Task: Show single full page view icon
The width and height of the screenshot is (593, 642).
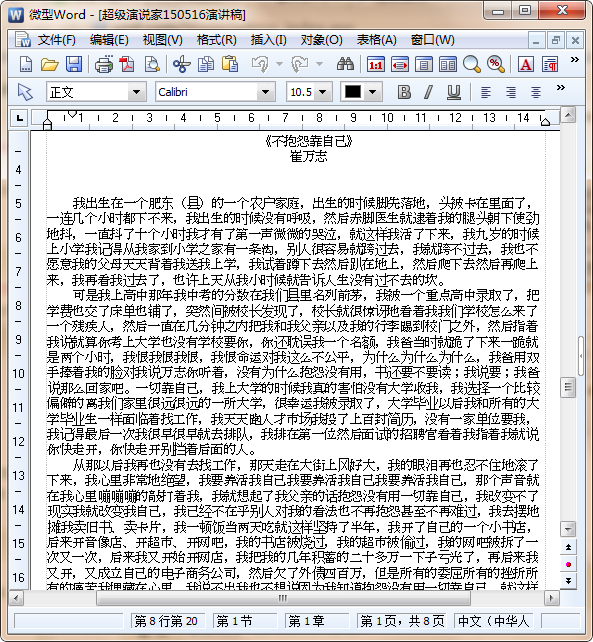Action: [x=424, y=65]
